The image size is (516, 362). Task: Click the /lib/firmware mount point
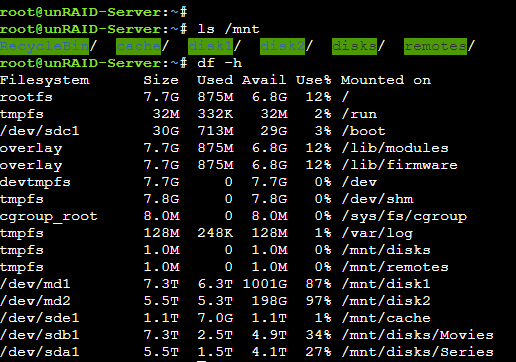click(x=399, y=165)
